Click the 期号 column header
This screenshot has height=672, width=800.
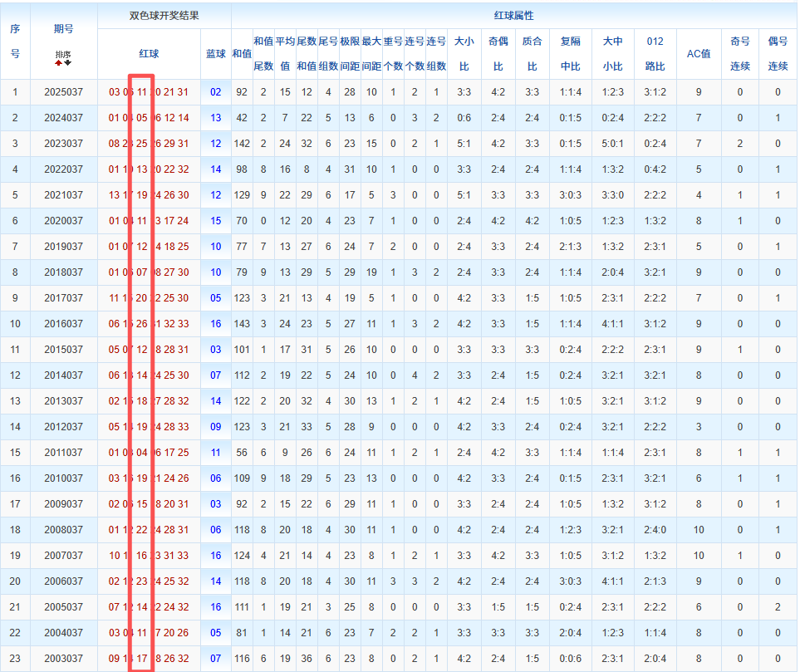(x=63, y=29)
